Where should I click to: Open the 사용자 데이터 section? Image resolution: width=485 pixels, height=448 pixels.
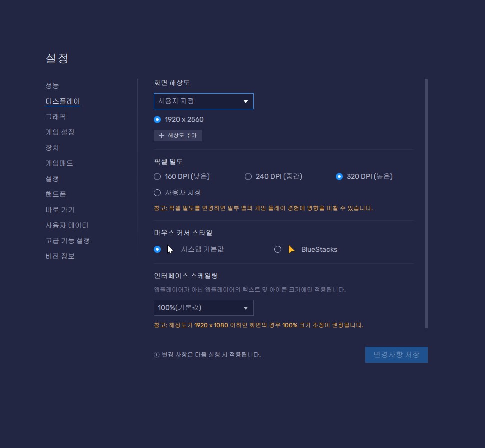tap(67, 225)
